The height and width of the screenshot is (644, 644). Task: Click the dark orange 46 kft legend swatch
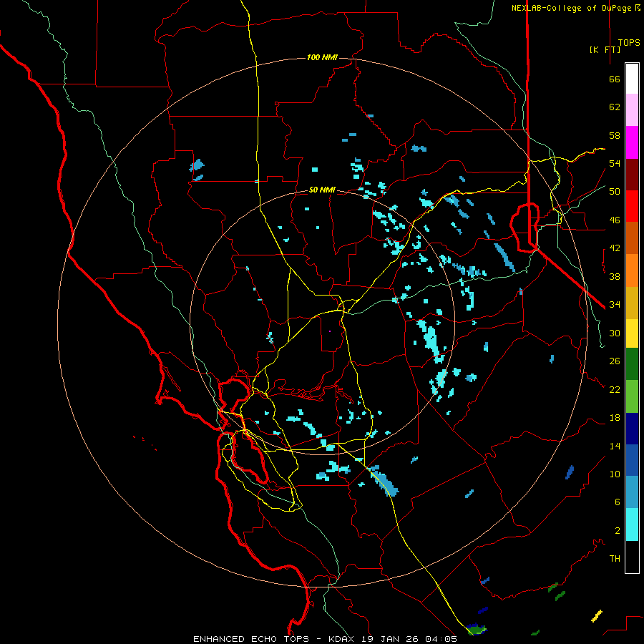pos(632,238)
